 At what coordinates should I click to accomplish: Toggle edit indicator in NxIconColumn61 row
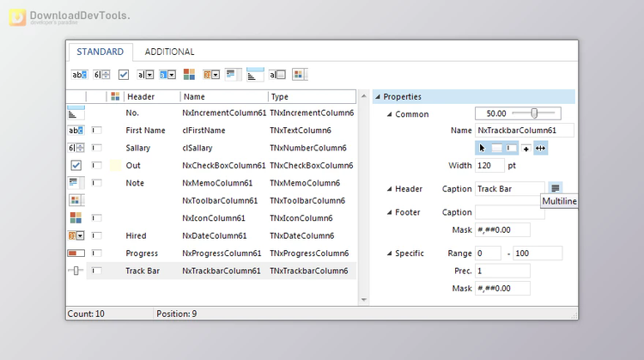[x=96, y=218]
